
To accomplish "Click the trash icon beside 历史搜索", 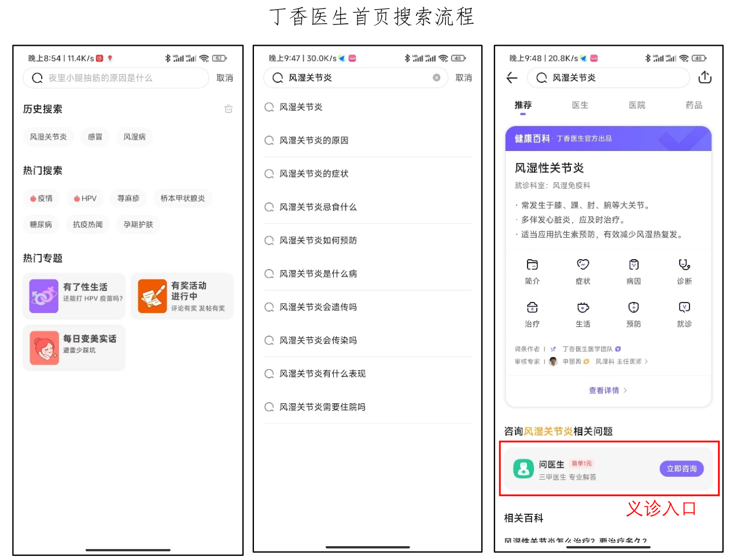I will [x=228, y=109].
